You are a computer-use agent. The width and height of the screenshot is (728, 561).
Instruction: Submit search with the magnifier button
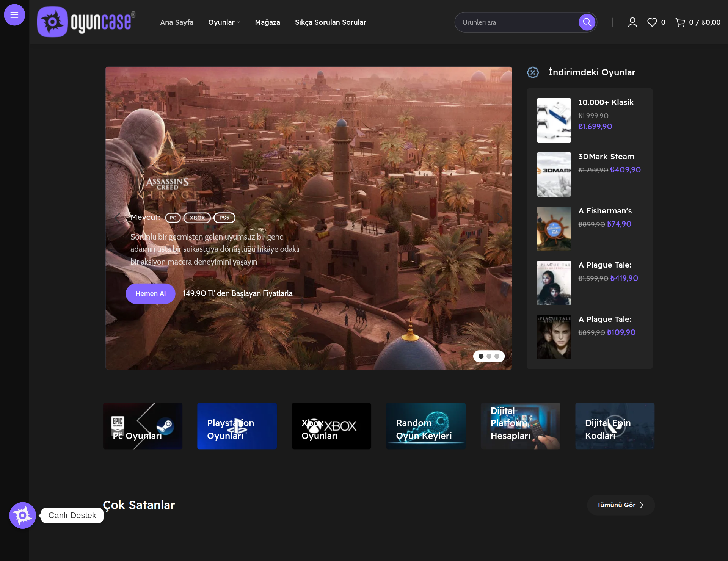click(587, 22)
